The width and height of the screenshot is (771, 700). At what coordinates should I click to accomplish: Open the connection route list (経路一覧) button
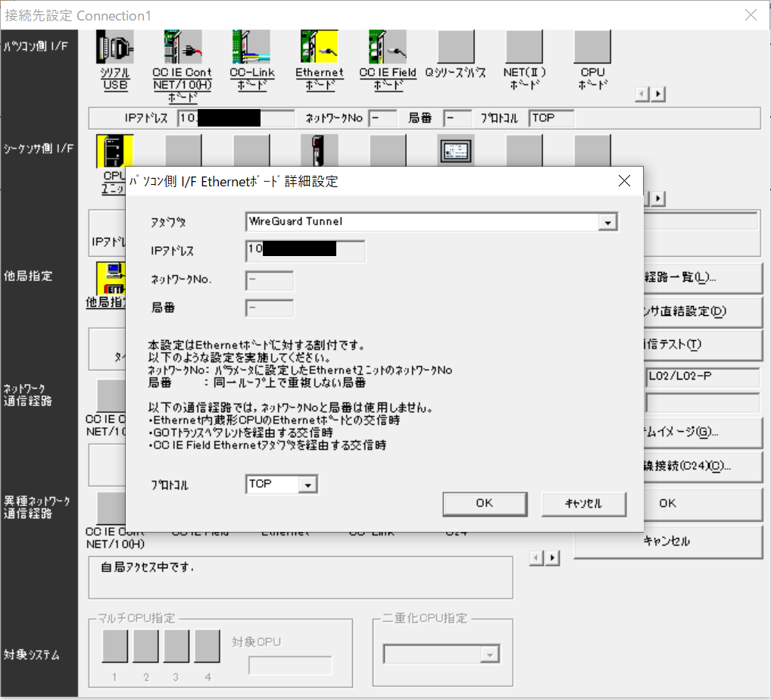point(701,277)
